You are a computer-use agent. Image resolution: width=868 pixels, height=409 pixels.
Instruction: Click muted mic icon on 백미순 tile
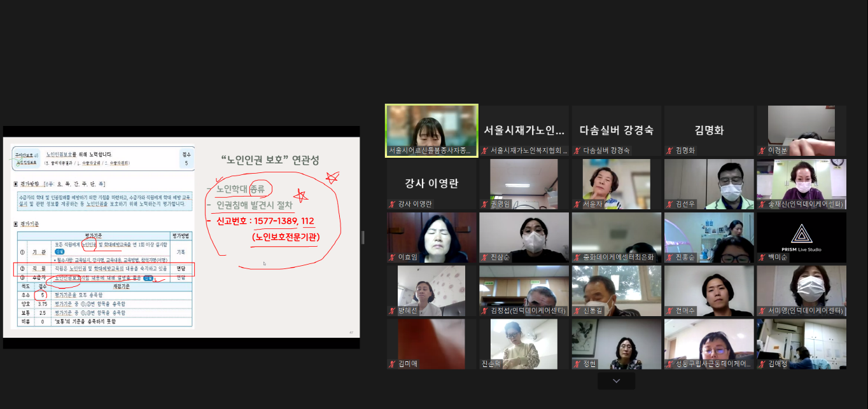762,258
